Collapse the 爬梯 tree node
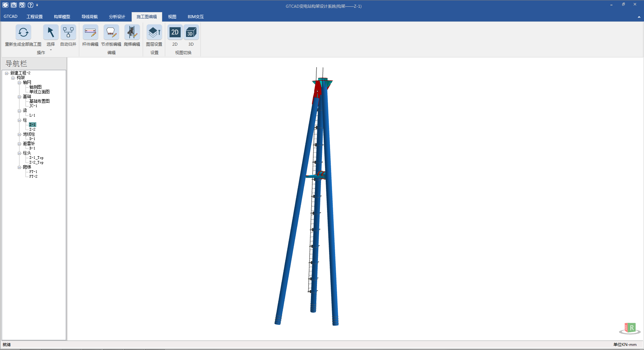 click(19, 167)
